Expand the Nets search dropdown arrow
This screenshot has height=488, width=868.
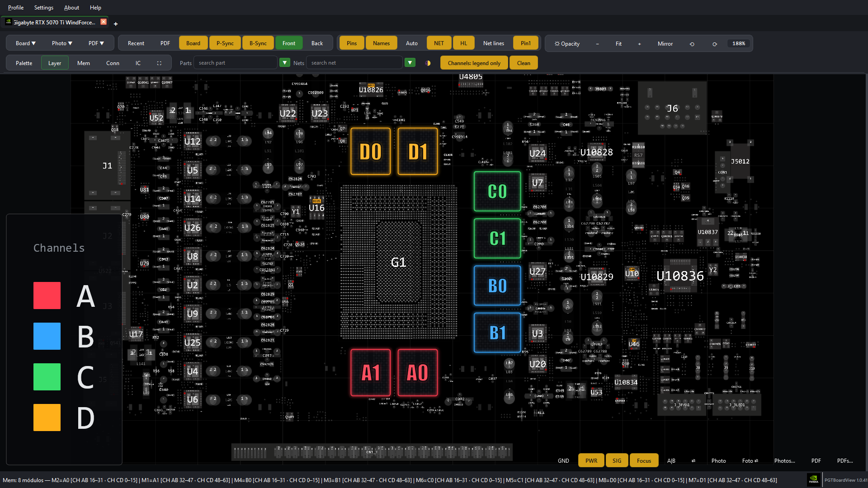(410, 63)
